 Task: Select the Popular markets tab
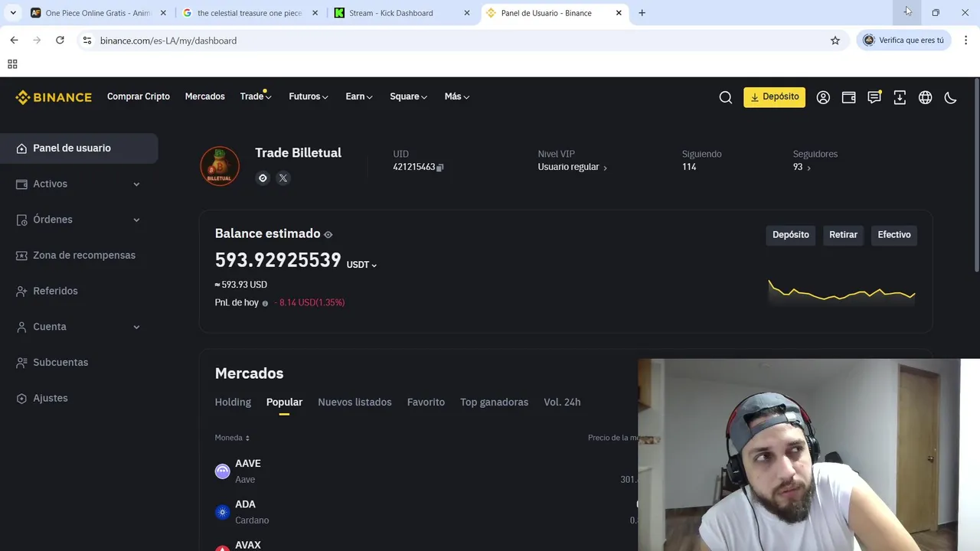tap(284, 402)
